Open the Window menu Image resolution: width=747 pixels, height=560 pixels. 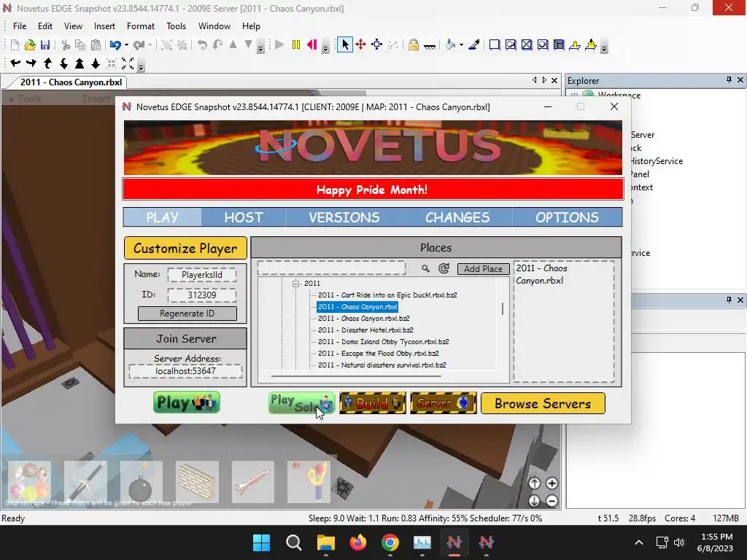click(214, 26)
